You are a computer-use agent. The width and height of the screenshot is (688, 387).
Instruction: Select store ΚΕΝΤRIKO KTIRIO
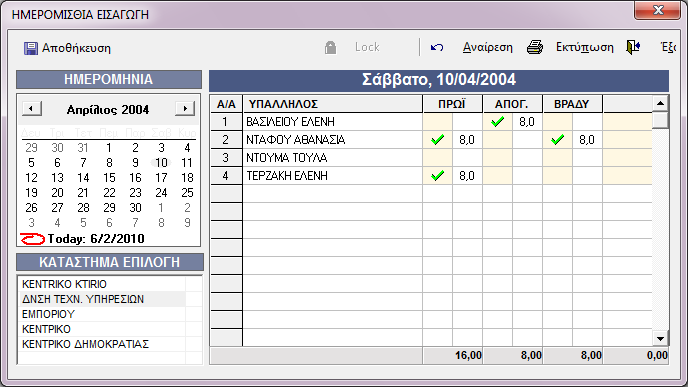tap(64, 284)
